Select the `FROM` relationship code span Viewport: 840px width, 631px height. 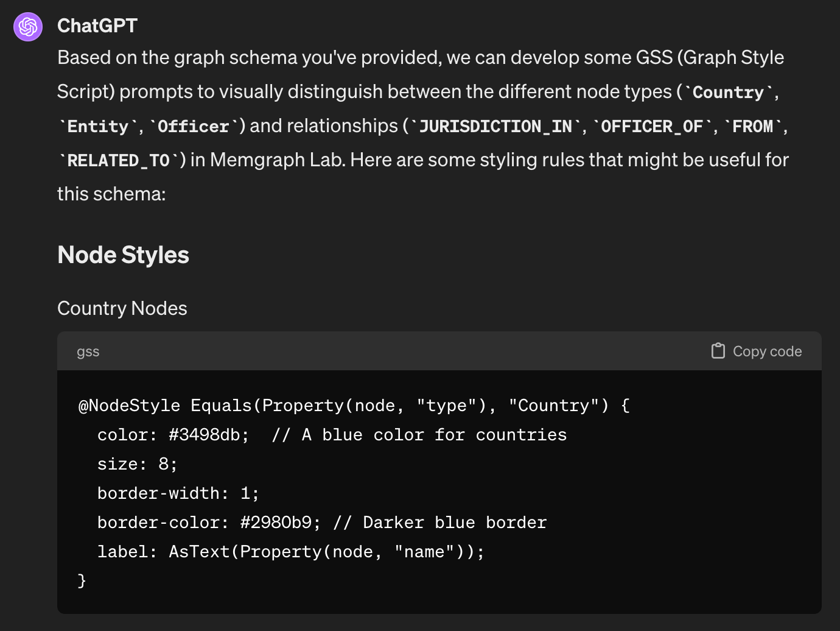(752, 126)
